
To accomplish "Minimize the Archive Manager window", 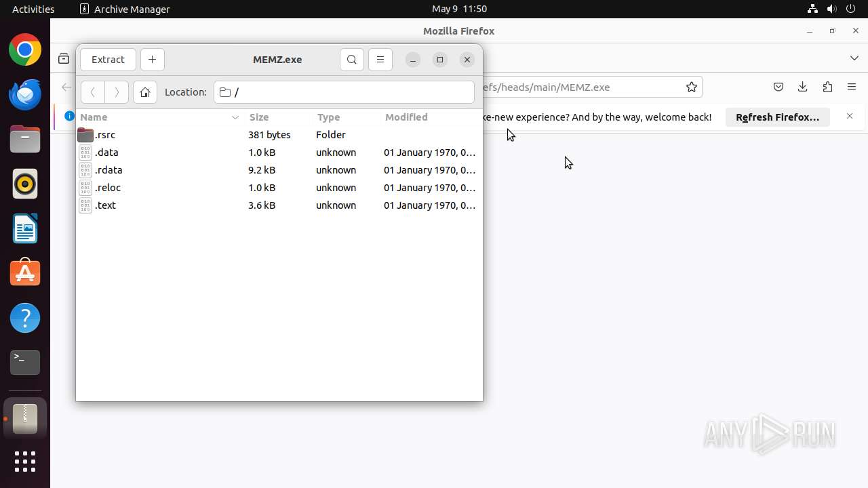I will 413,60.
